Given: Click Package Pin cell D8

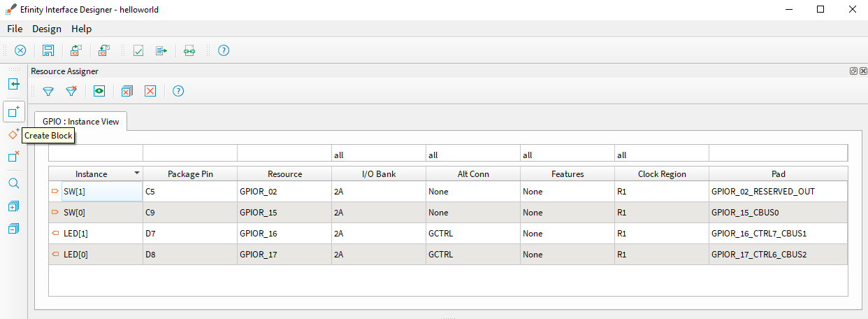Looking at the screenshot, I should coord(190,254).
